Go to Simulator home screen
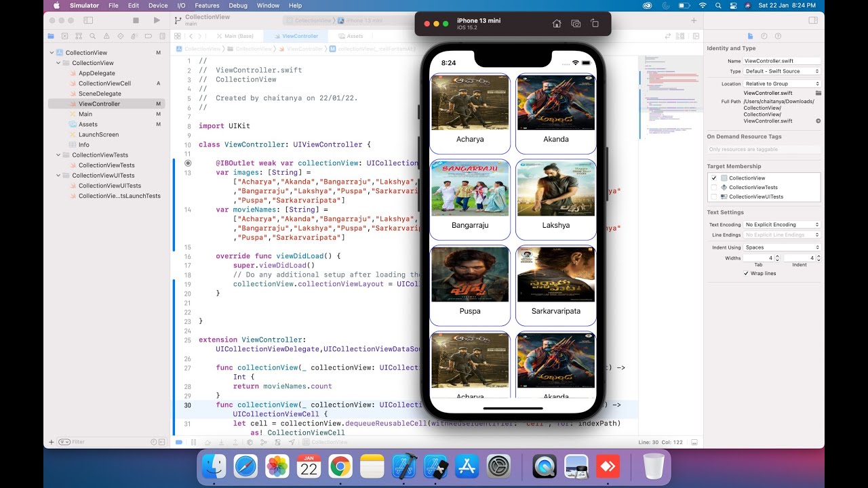 pos(557,24)
